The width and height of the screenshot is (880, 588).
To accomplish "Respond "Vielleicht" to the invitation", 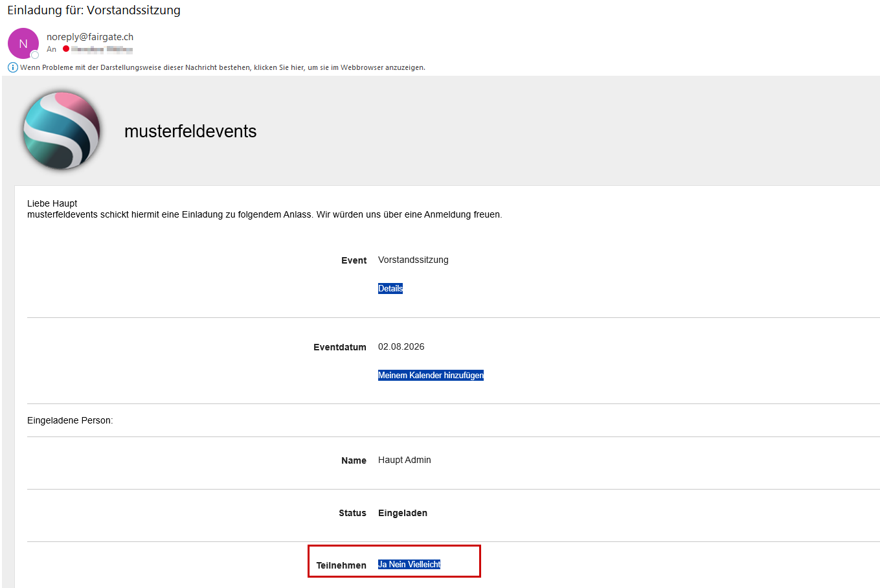I will (424, 565).
